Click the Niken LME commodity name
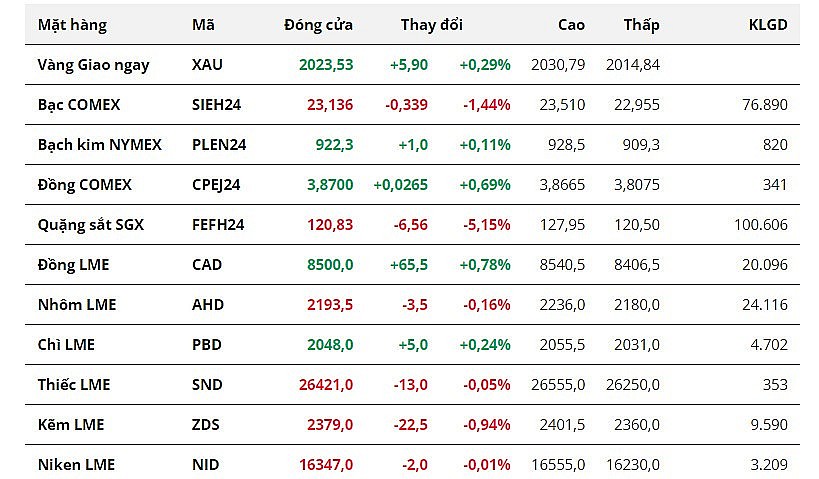The image size is (819, 479). click(76, 465)
